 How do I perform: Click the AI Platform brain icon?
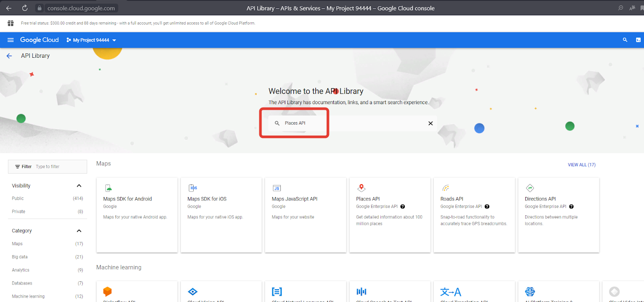pyautogui.click(x=530, y=291)
